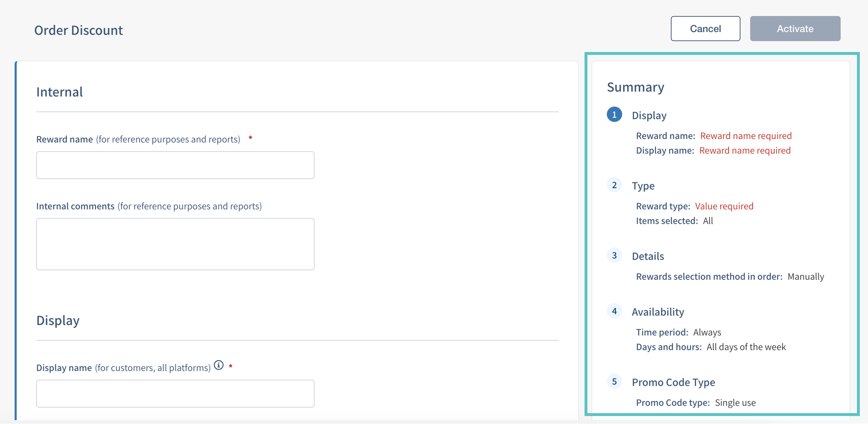The image size is (868, 424).
Task: Click the Cancel button
Action: click(x=705, y=29)
